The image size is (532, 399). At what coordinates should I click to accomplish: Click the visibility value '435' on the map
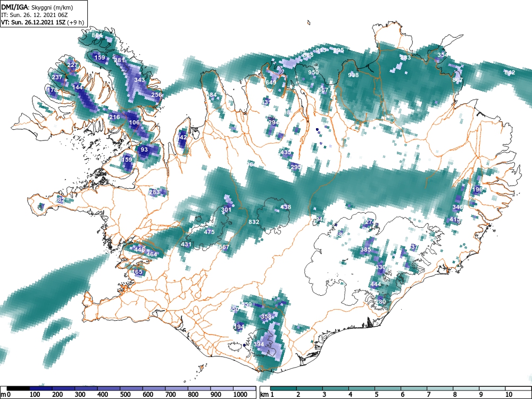[286, 152]
